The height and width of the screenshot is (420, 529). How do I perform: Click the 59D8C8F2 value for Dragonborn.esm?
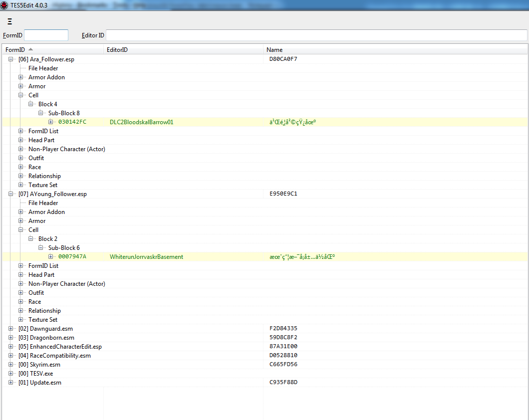point(283,337)
